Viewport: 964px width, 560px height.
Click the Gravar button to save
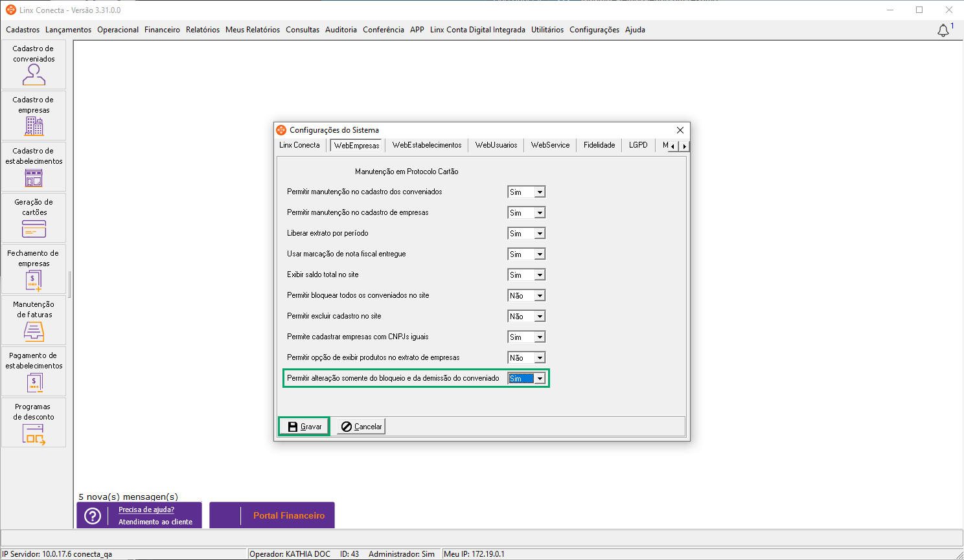click(x=304, y=427)
